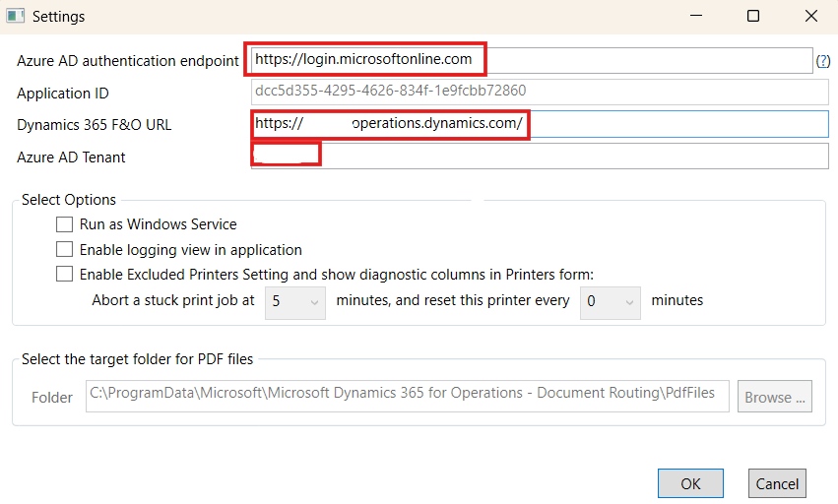The height and width of the screenshot is (504, 838).
Task: Focus the Dynamics 365 F&O URL field
Action: tap(540, 124)
